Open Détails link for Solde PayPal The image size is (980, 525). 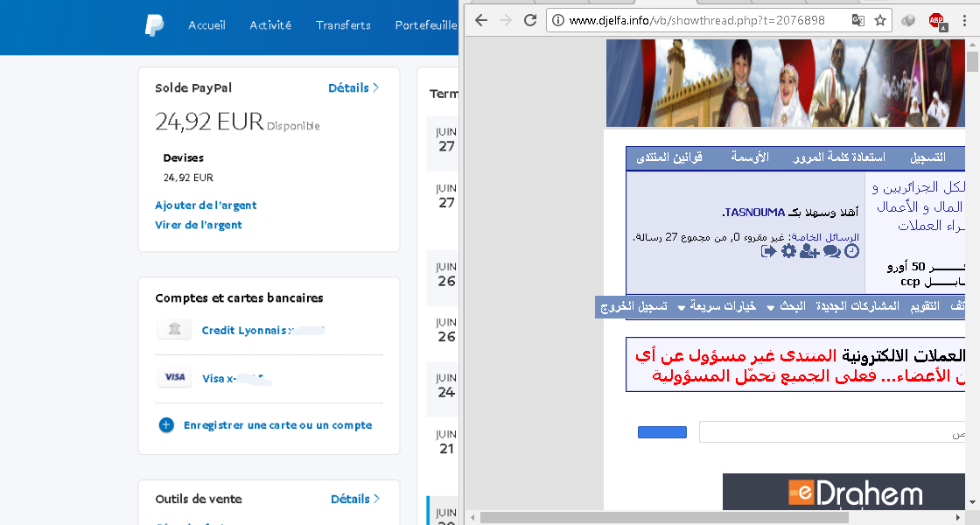point(353,88)
